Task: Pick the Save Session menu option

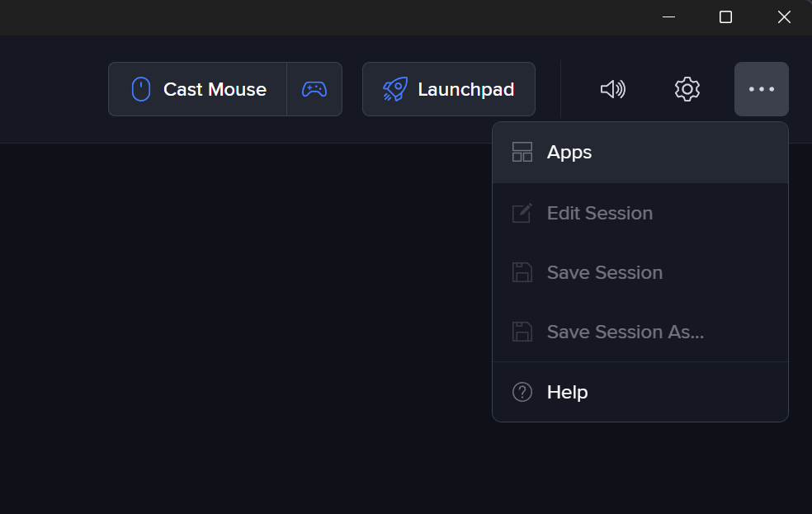Action: pyautogui.click(x=604, y=272)
